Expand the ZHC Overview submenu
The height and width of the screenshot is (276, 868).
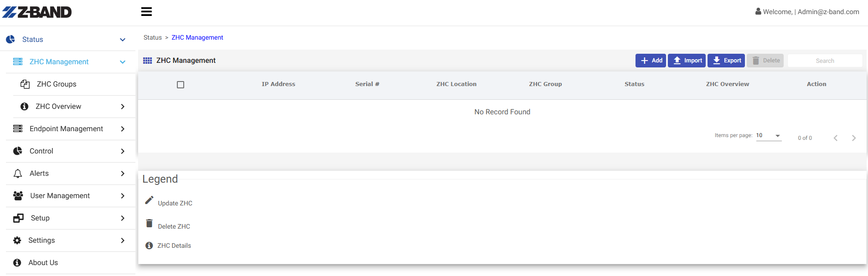(x=123, y=107)
